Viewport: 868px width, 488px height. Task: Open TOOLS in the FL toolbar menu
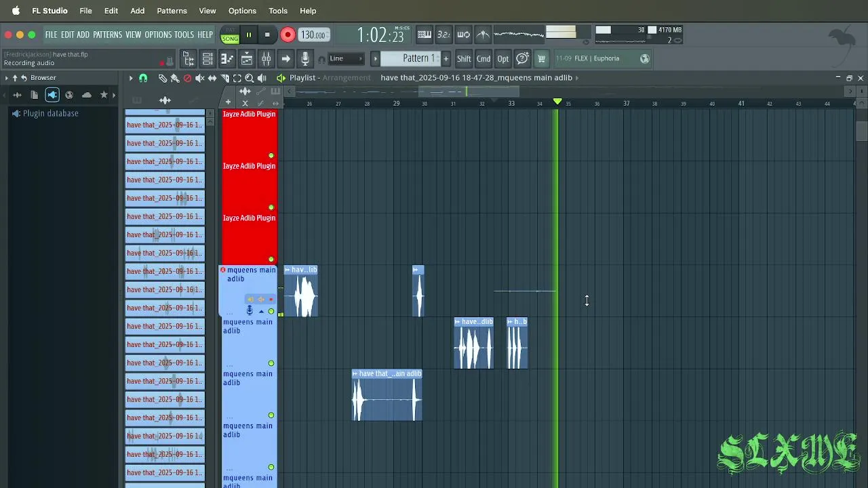pyautogui.click(x=184, y=35)
